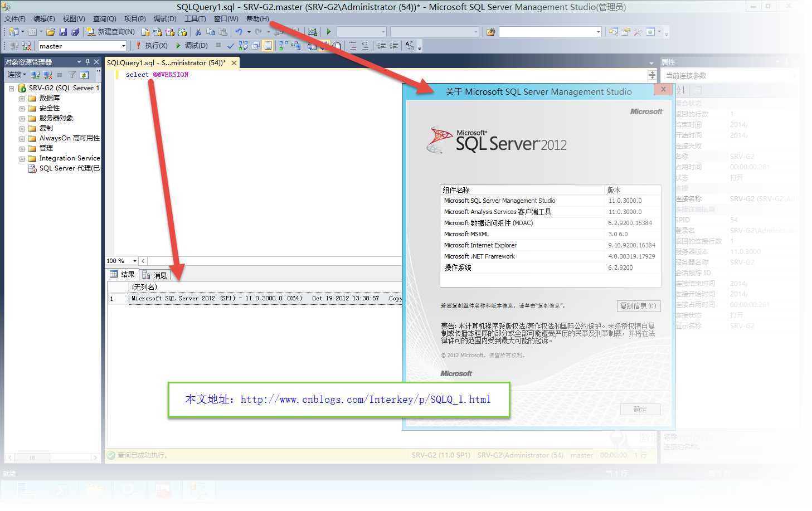Click the 查询已成功执行。 status text
812x511 pixels.
pyautogui.click(x=143, y=455)
